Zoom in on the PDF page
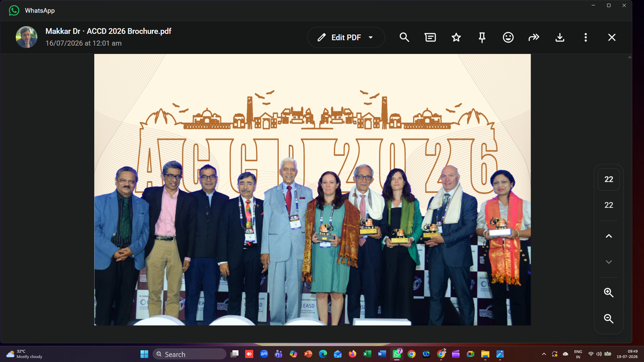Viewport: 644px width, 362px height. point(609,293)
